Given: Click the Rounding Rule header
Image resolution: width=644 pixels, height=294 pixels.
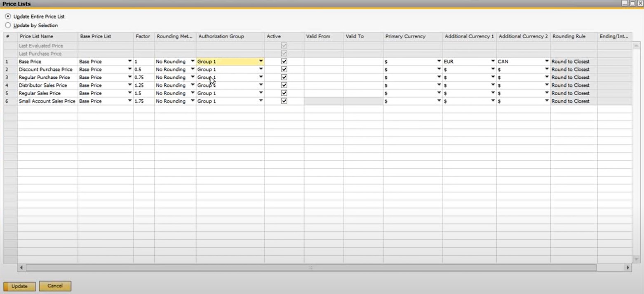Looking at the screenshot, I should pos(568,36).
